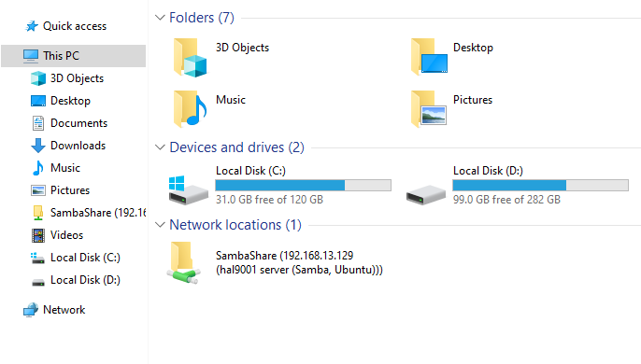Image resolution: width=641 pixels, height=364 pixels.
Task: Open Downloads label in navigation pane
Action: click(78, 146)
